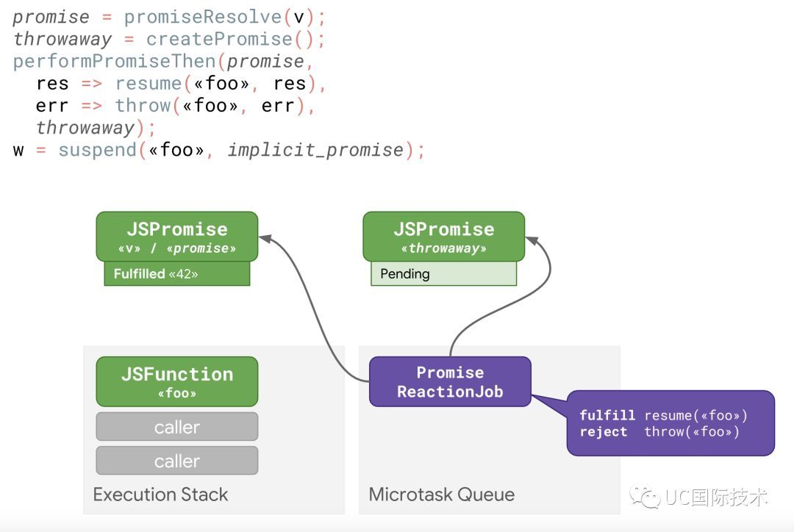Click the Execution Stack label
Screen dimensions: 794x532
pos(160,495)
